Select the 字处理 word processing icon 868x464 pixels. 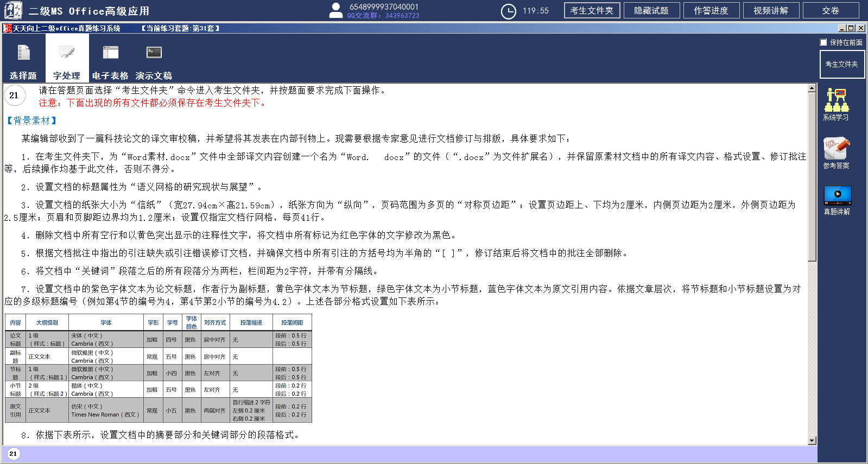click(67, 53)
